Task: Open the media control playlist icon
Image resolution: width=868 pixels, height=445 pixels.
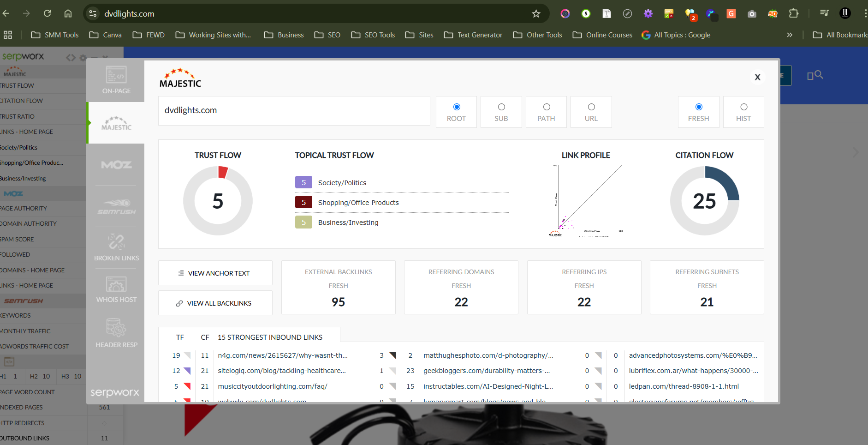Action: (x=824, y=13)
